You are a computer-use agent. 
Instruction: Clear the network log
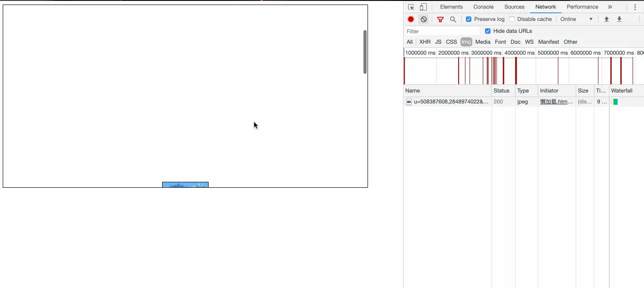point(424,19)
